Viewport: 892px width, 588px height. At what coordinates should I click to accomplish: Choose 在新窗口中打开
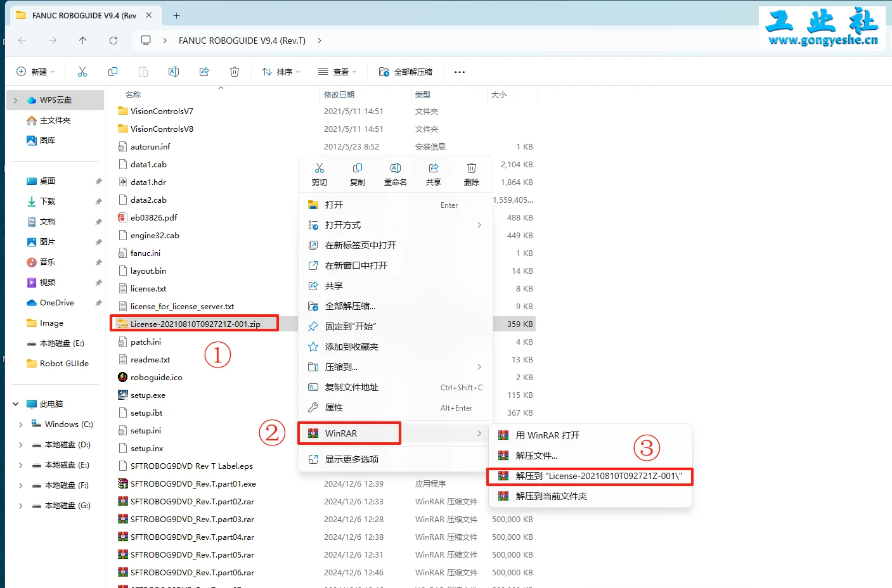tap(396, 265)
